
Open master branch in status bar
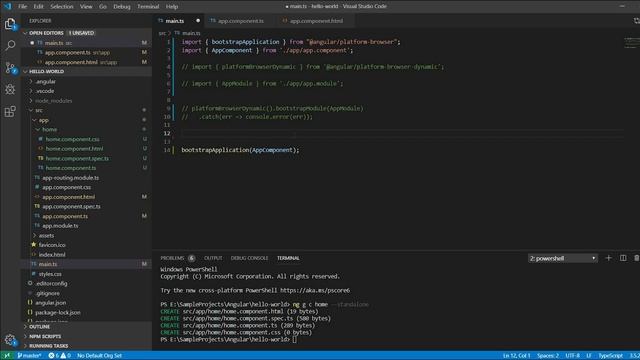pos(29,356)
